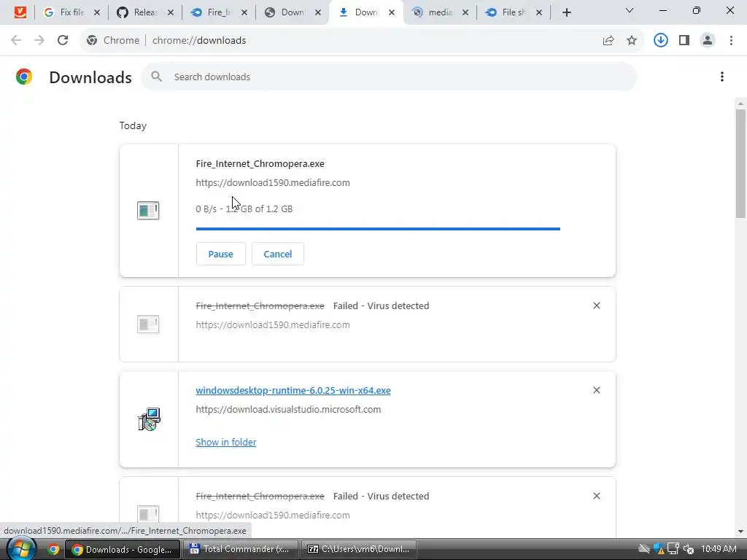The height and width of the screenshot is (560, 747).
Task: Click the network icon in system tray
Action: pos(673,549)
